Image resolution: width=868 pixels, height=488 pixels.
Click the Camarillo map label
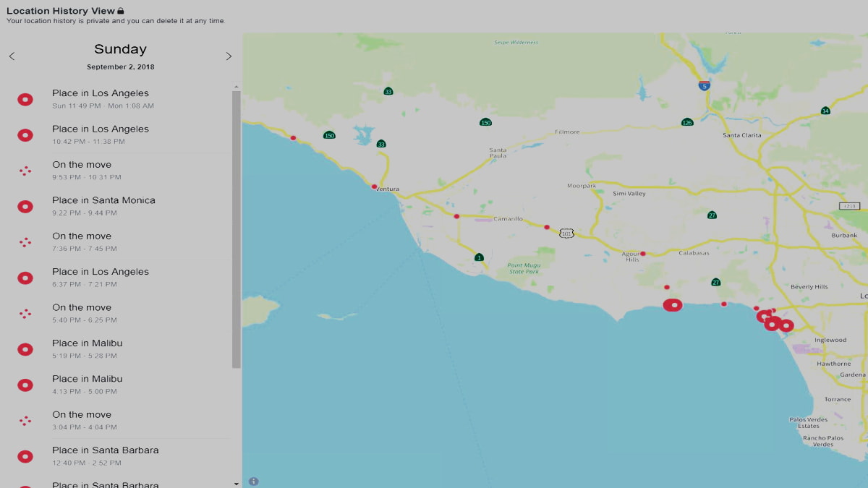click(x=508, y=219)
